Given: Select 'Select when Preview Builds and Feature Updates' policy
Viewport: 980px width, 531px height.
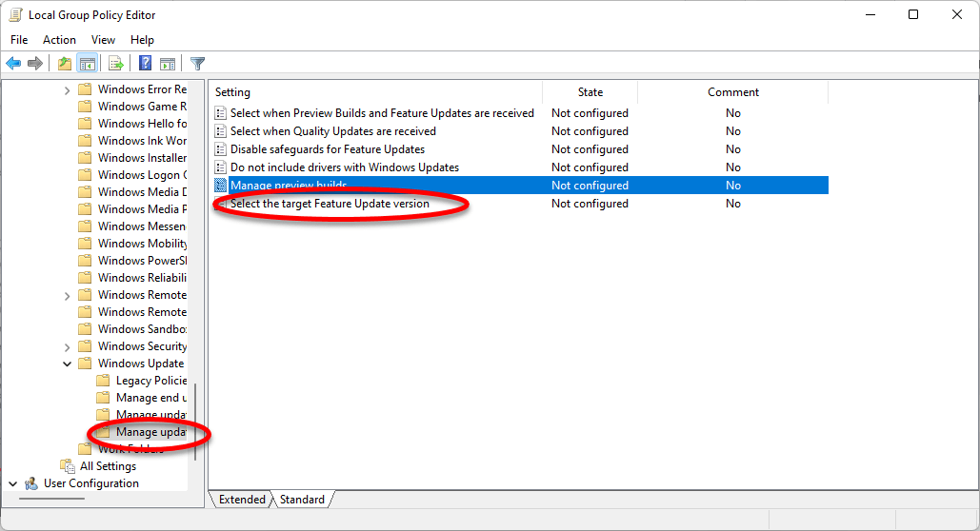Looking at the screenshot, I should pyautogui.click(x=382, y=113).
